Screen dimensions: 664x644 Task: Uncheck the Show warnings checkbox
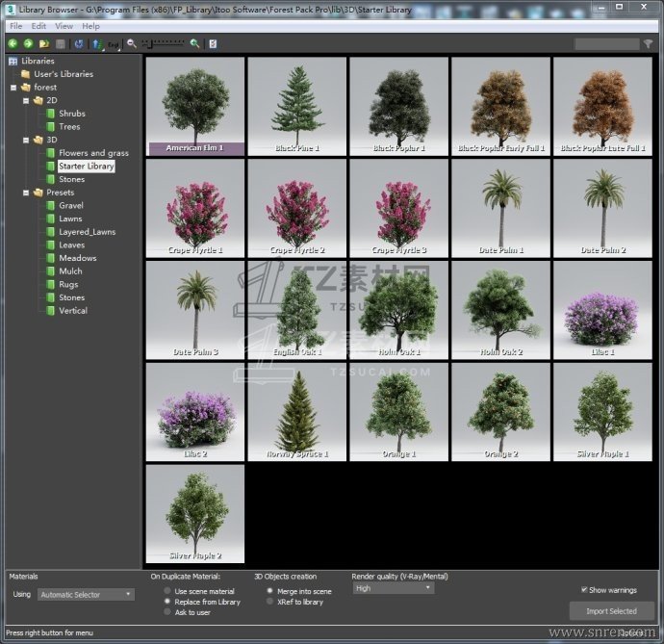(584, 590)
